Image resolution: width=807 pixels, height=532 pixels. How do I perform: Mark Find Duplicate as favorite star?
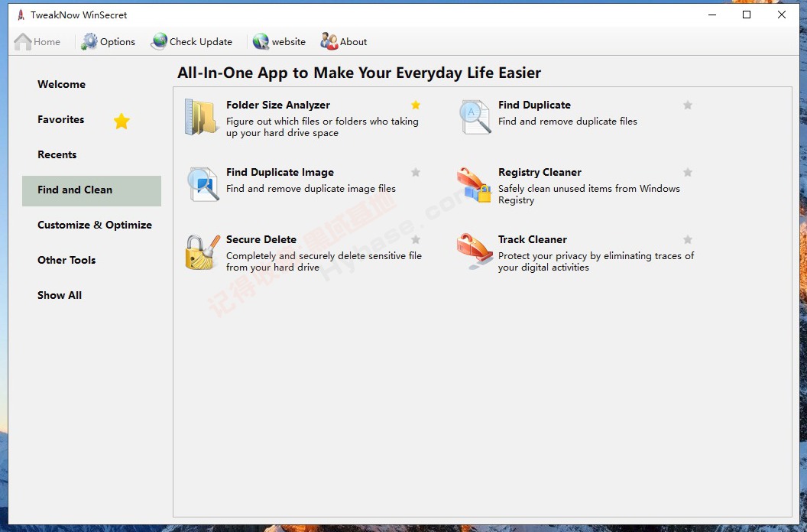coord(688,105)
